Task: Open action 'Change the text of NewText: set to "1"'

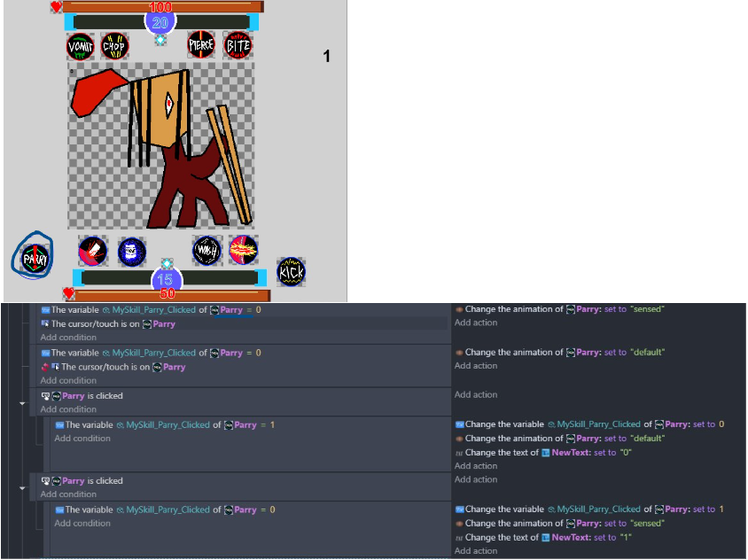Action: (543, 538)
